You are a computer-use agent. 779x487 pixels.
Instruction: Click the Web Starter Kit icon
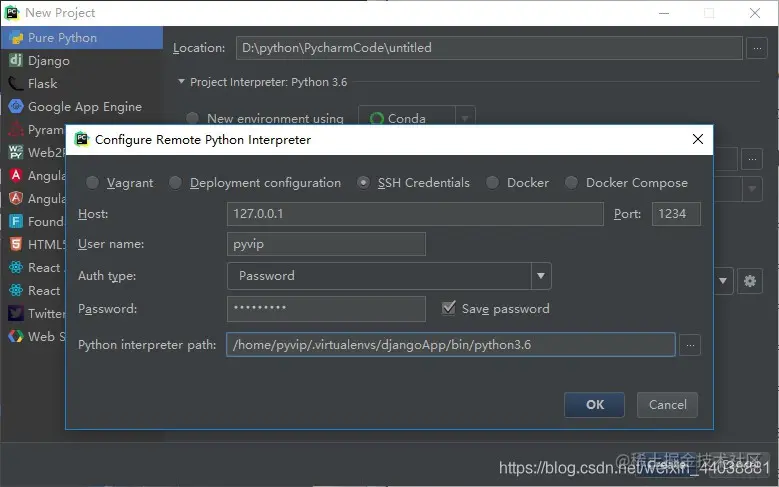[x=16, y=336]
